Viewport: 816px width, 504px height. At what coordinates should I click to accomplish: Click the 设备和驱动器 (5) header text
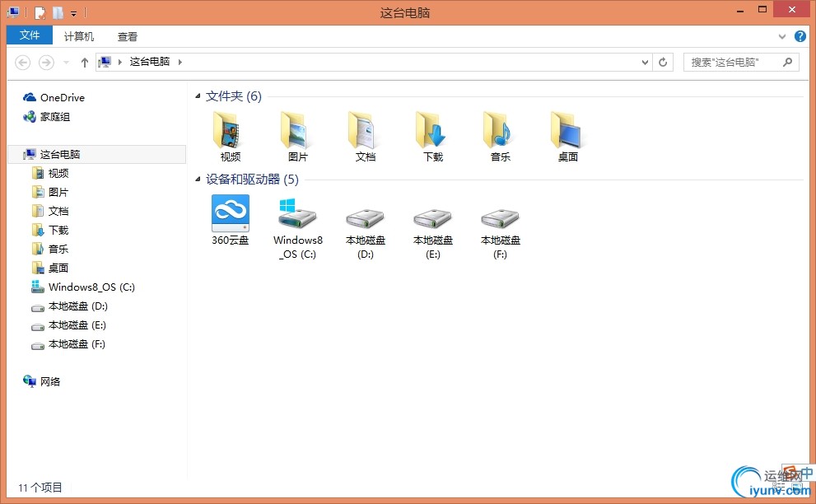click(253, 179)
